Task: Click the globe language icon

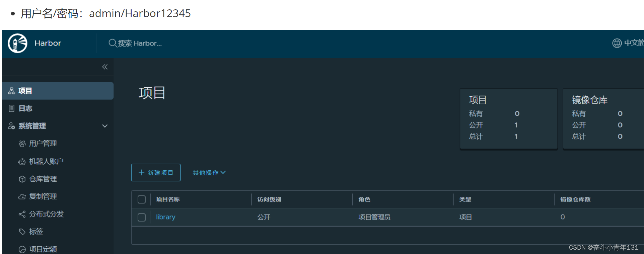Action: pos(617,43)
